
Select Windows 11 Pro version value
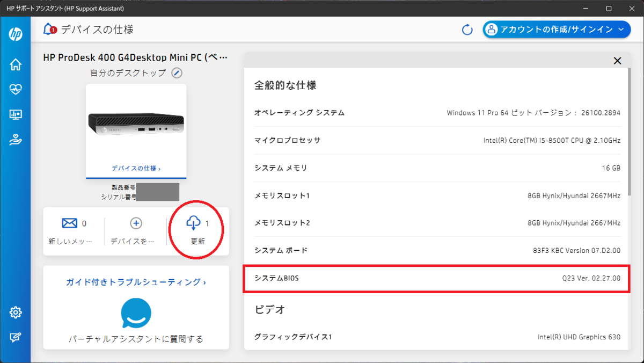(x=533, y=113)
